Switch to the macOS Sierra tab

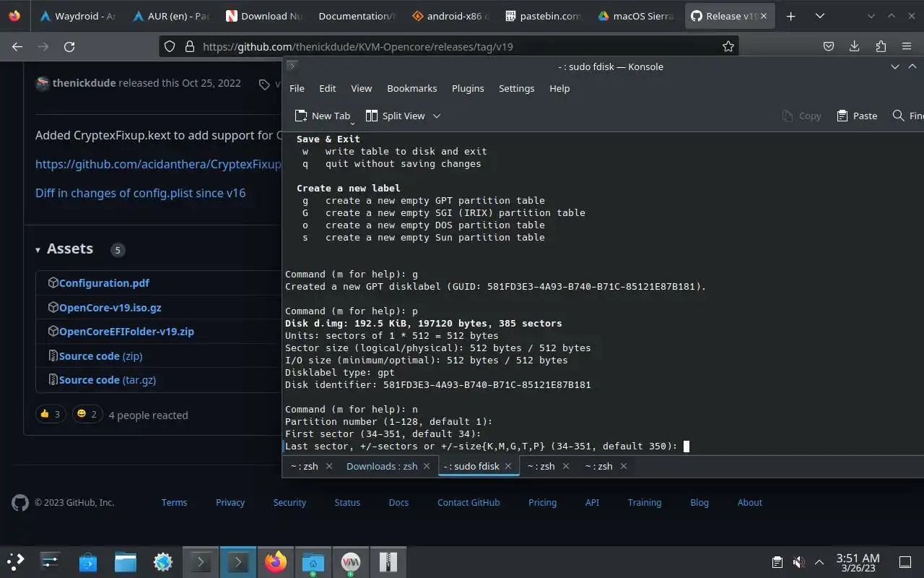pyautogui.click(x=637, y=16)
